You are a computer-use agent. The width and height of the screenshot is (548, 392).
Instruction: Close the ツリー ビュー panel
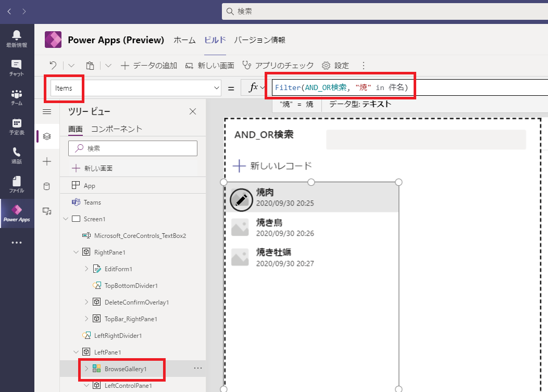click(x=193, y=111)
